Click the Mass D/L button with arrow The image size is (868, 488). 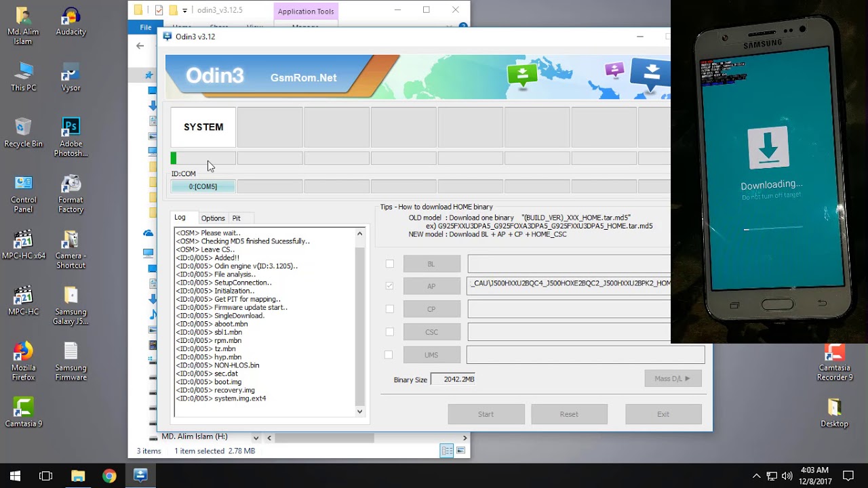(x=673, y=379)
